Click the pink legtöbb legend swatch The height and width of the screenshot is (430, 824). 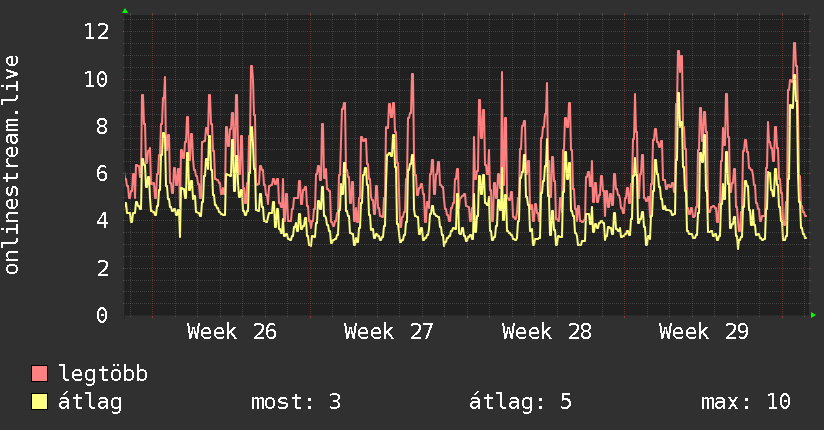coord(39,373)
